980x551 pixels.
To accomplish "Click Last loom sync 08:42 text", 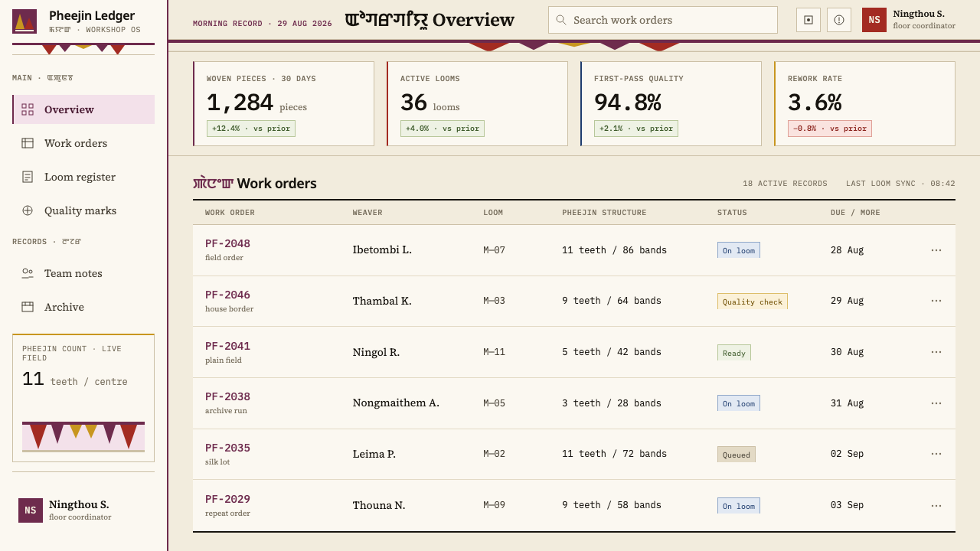I will pyautogui.click(x=900, y=184).
